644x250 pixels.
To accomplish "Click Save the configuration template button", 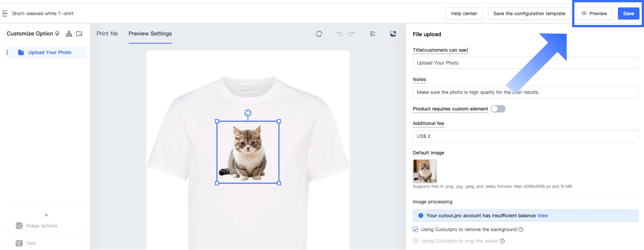I will pos(529,14).
